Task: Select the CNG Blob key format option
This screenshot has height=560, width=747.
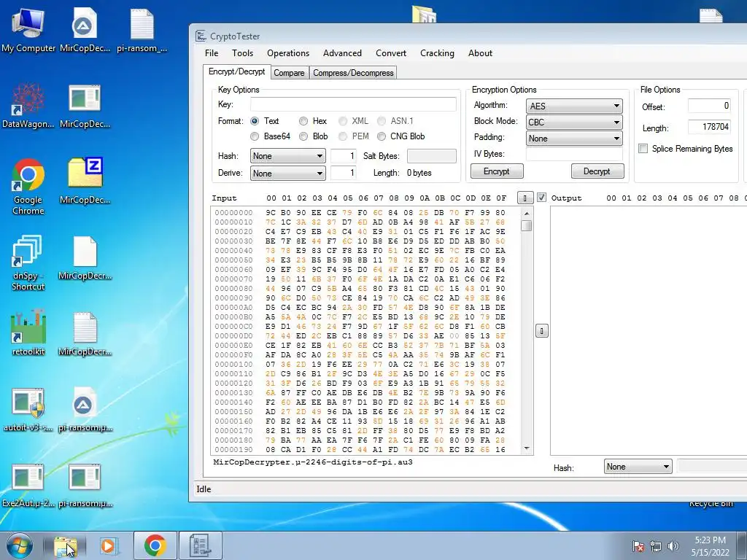Action: [x=382, y=136]
